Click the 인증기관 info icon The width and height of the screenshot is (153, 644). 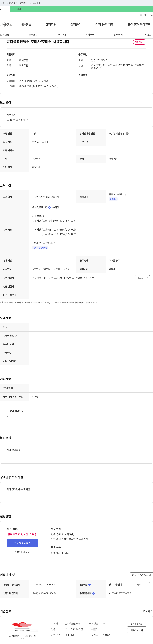pos(90,585)
